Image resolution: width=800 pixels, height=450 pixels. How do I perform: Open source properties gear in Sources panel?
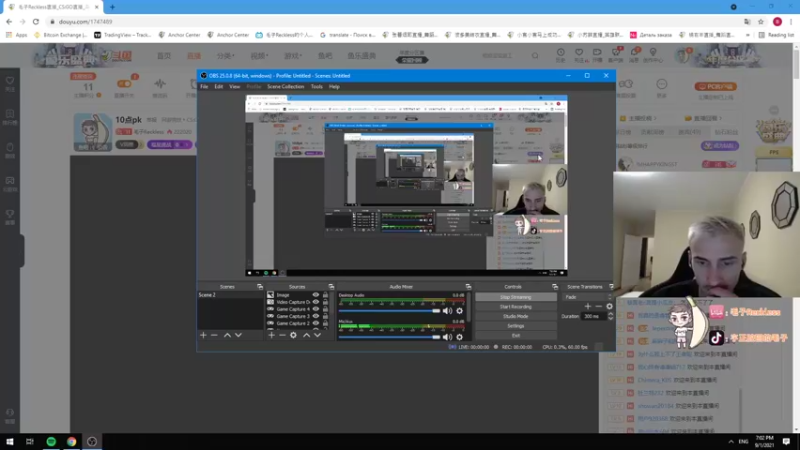tap(293, 335)
